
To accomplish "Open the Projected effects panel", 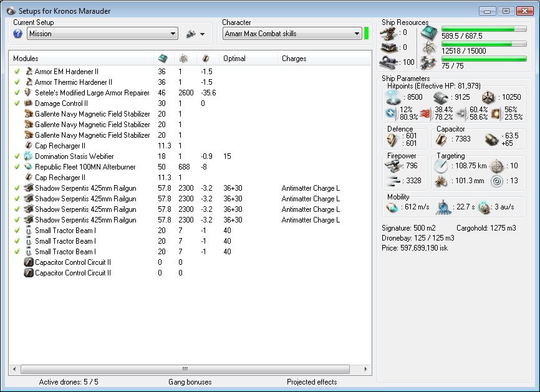I will click(312, 381).
